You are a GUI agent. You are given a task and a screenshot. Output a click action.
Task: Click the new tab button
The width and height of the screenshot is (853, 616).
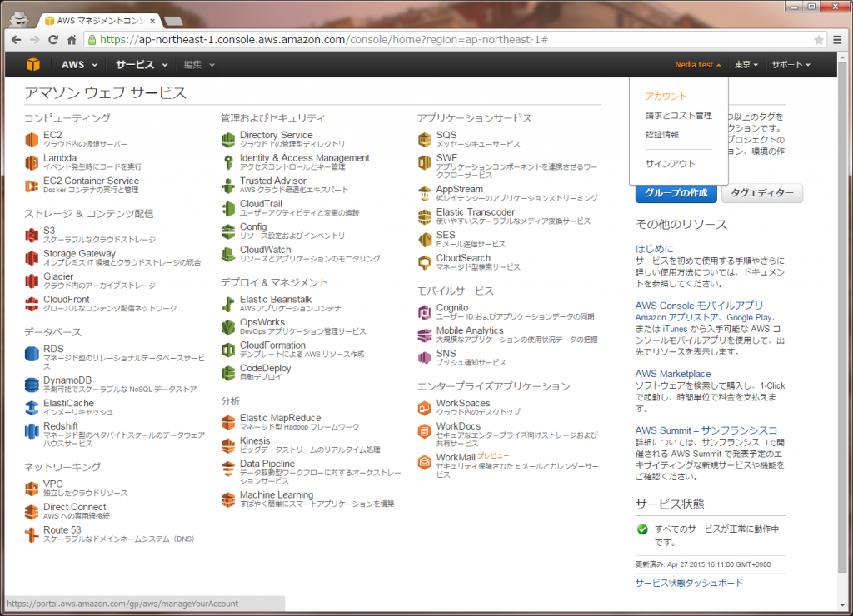click(x=173, y=21)
